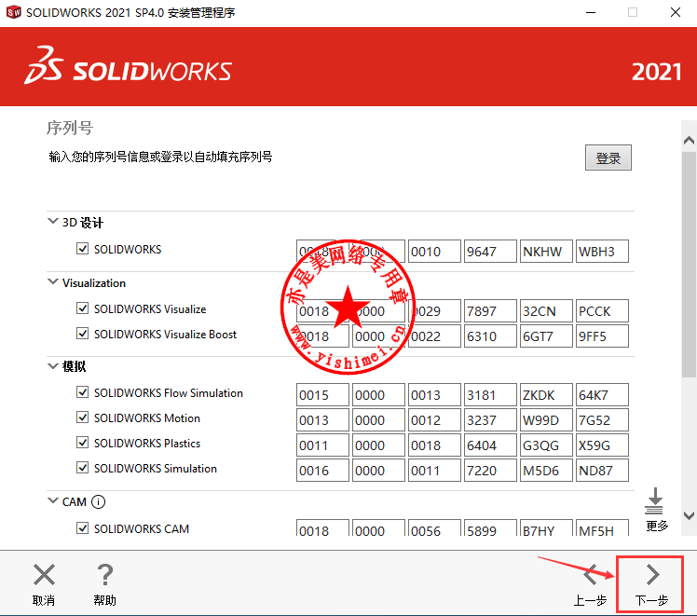The image size is (697, 616).
Task: Uncheck SOLIDWORKS Plastics checkbox
Action: coord(82,443)
